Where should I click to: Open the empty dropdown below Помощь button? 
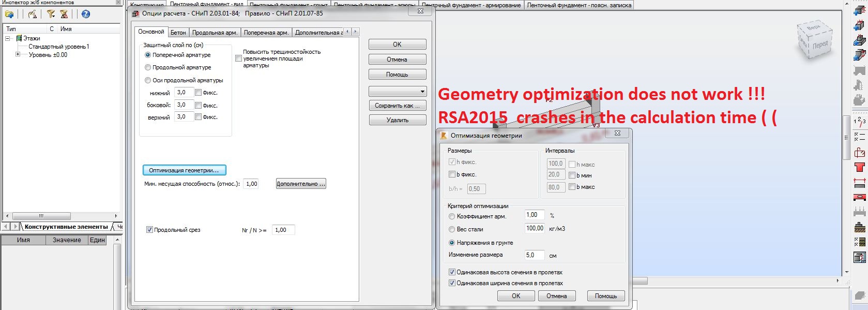pos(397,92)
